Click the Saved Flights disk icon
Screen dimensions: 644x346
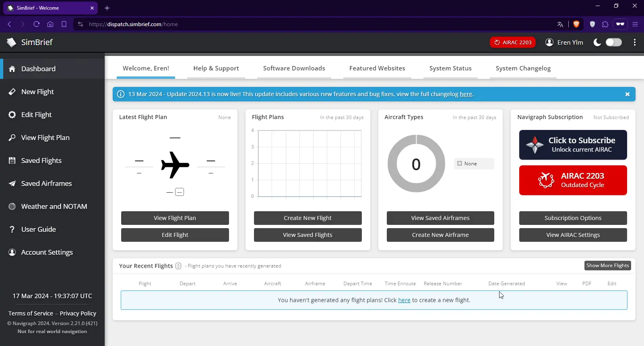pos(12,161)
